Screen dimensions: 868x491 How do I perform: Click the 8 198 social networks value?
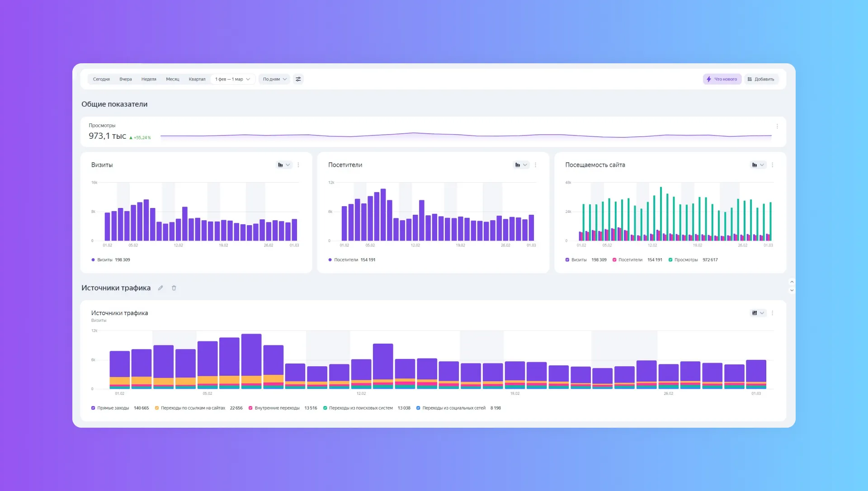tap(495, 408)
